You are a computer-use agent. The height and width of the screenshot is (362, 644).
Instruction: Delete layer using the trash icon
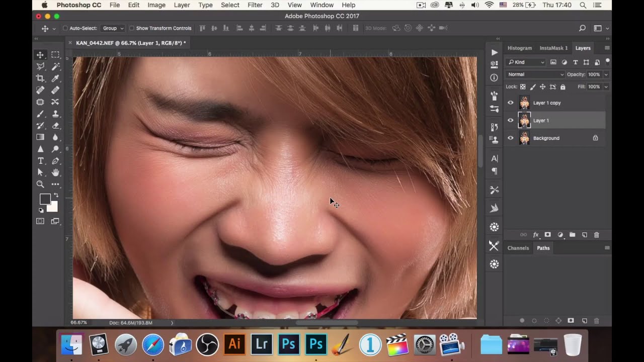coord(597,235)
